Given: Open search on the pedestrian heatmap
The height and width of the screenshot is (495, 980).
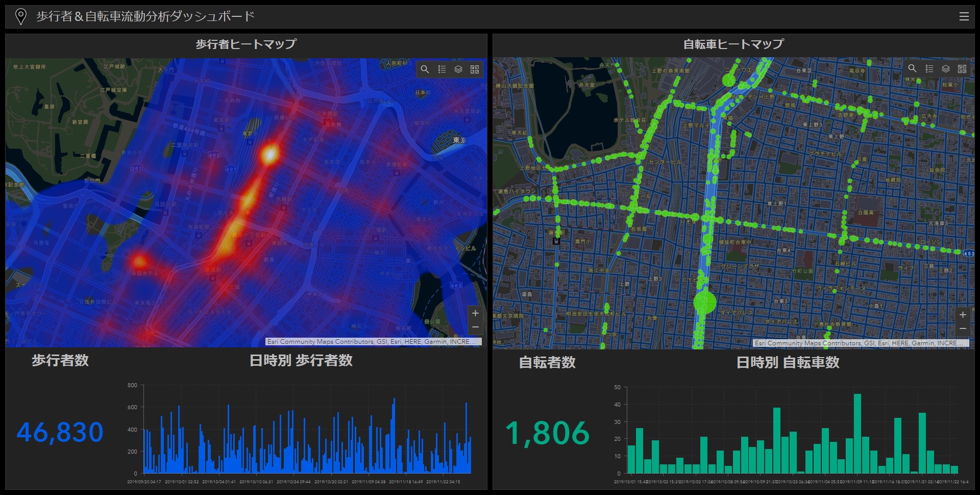Looking at the screenshot, I should (425, 69).
